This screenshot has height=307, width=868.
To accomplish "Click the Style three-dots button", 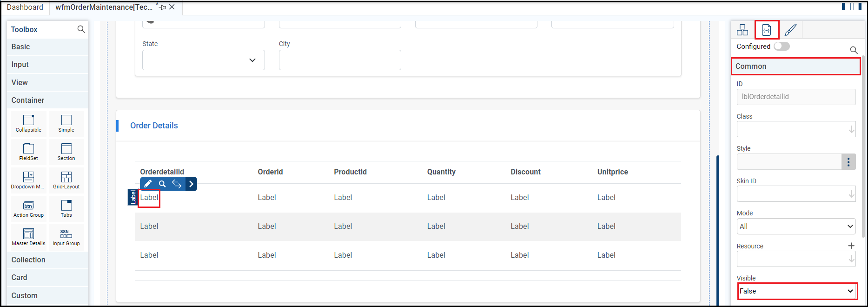I will tap(848, 162).
